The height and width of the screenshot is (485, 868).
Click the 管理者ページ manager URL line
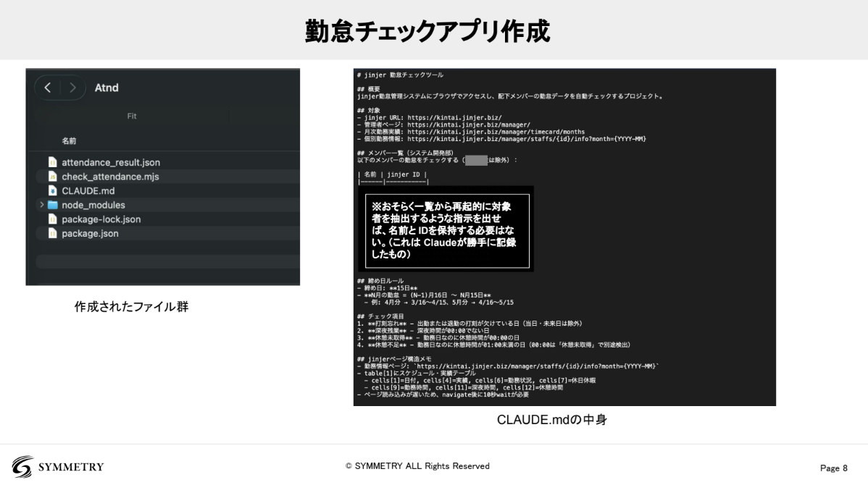point(443,125)
